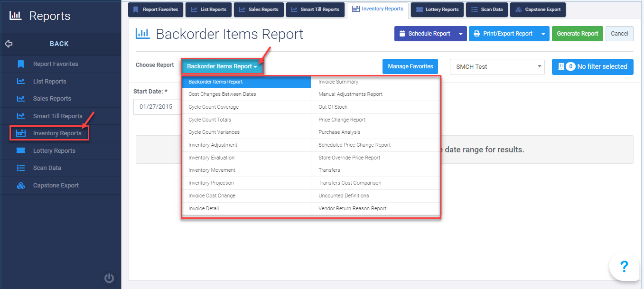Open the help question mark bubble
644x289 pixels.
click(x=624, y=267)
